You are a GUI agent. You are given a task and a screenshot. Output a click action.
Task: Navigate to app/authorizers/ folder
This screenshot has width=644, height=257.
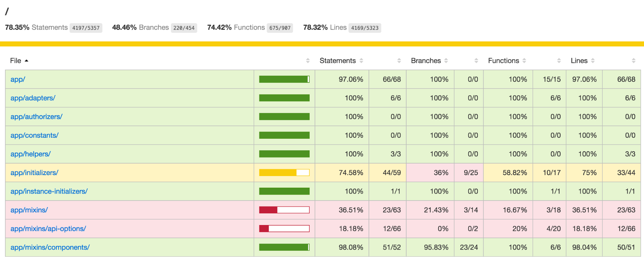[36, 117]
